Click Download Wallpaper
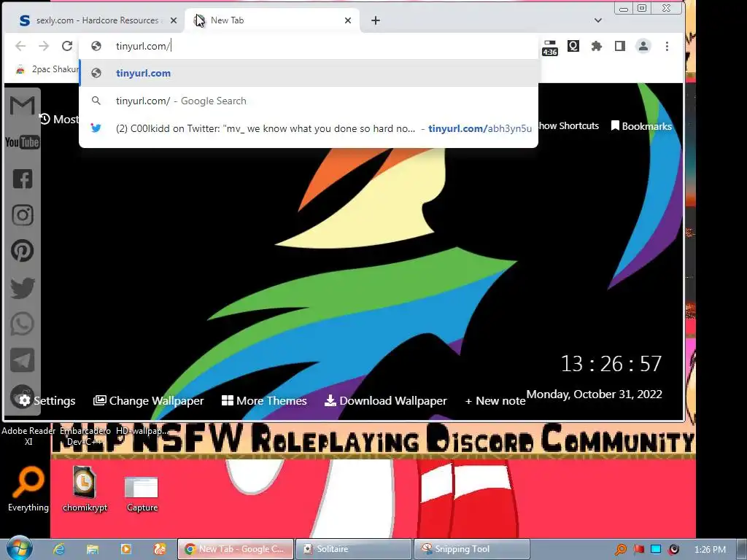This screenshot has height=560, width=747. pos(386,400)
